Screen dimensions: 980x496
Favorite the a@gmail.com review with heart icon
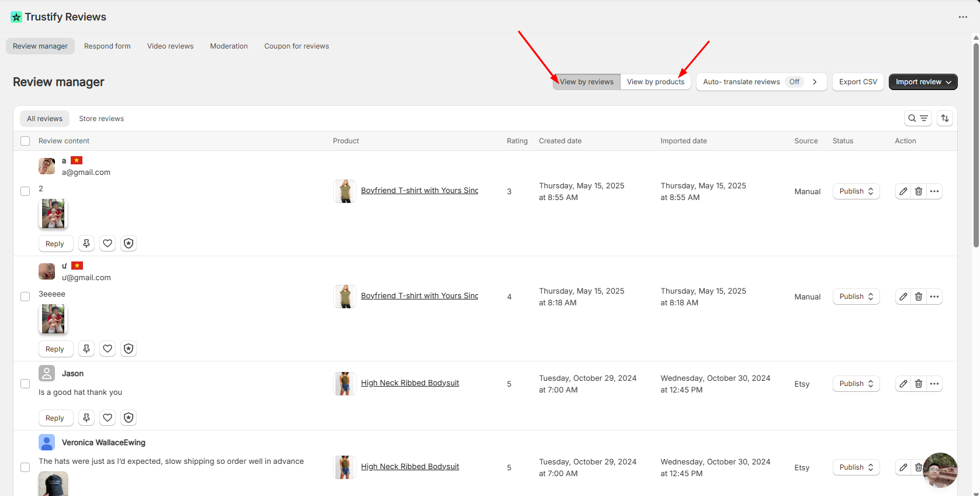coord(108,243)
